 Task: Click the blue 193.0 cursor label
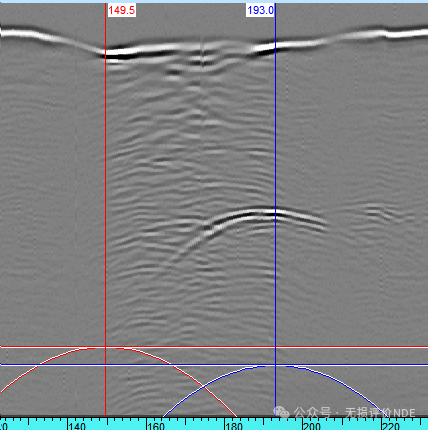(260, 10)
